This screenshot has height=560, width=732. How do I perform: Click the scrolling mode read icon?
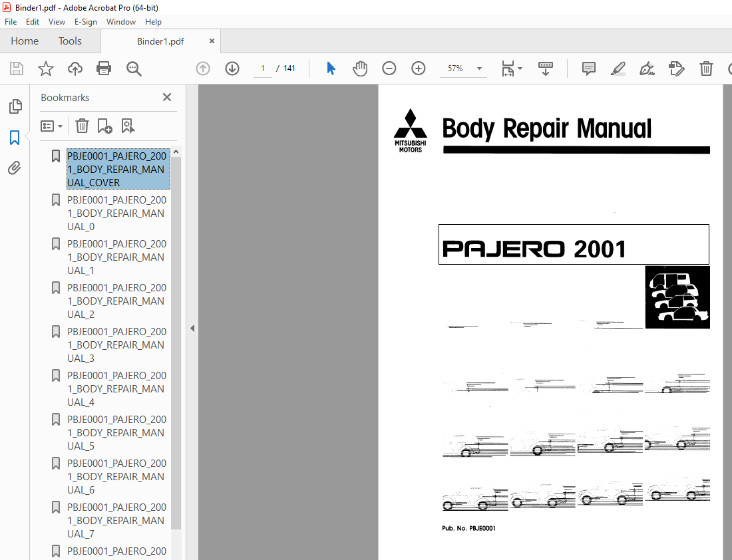click(545, 69)
